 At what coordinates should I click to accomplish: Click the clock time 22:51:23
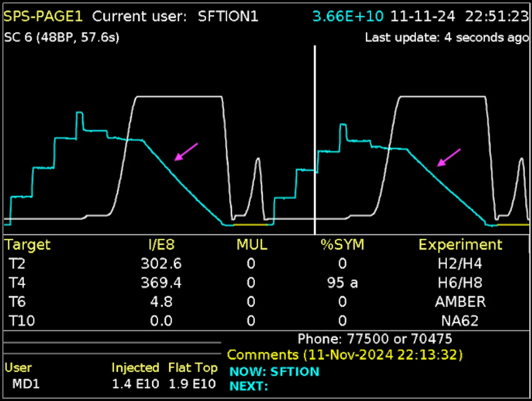(x=497, y=16)
